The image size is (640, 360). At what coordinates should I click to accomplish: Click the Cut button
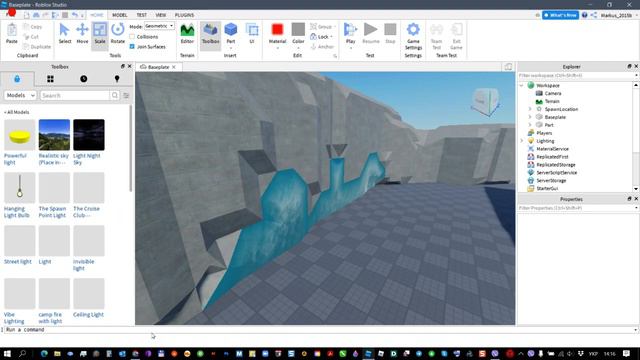(31, 37)
